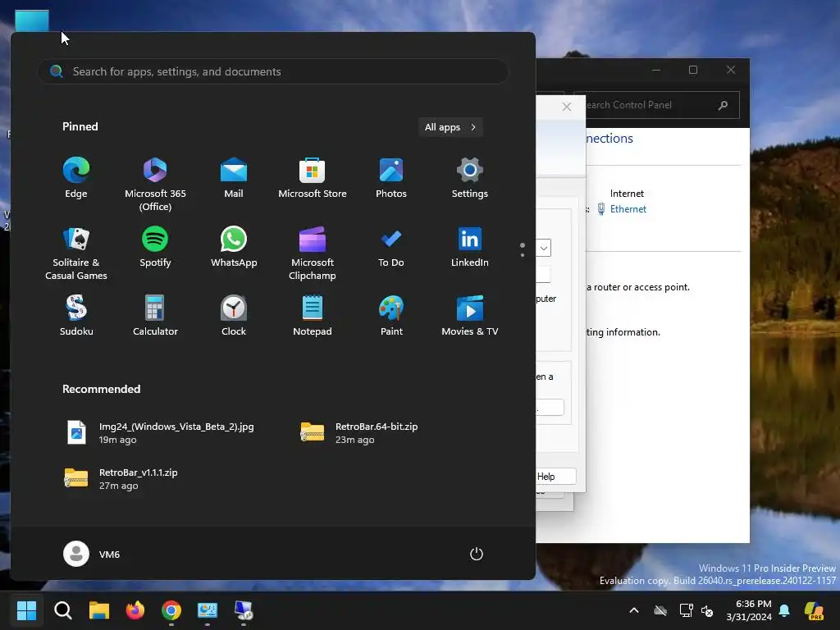The height and width of the screenshot is (630, 840).
Task: Open File Explorer from taskbar
Action: 99,610
